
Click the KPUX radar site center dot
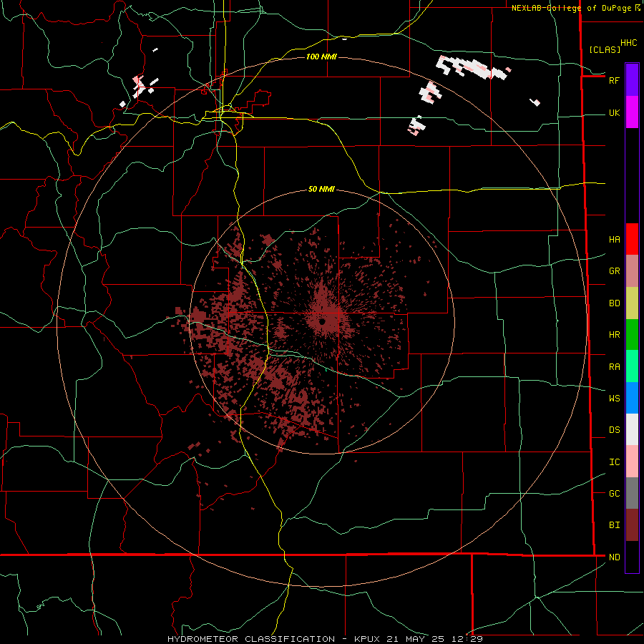(323, 322)
